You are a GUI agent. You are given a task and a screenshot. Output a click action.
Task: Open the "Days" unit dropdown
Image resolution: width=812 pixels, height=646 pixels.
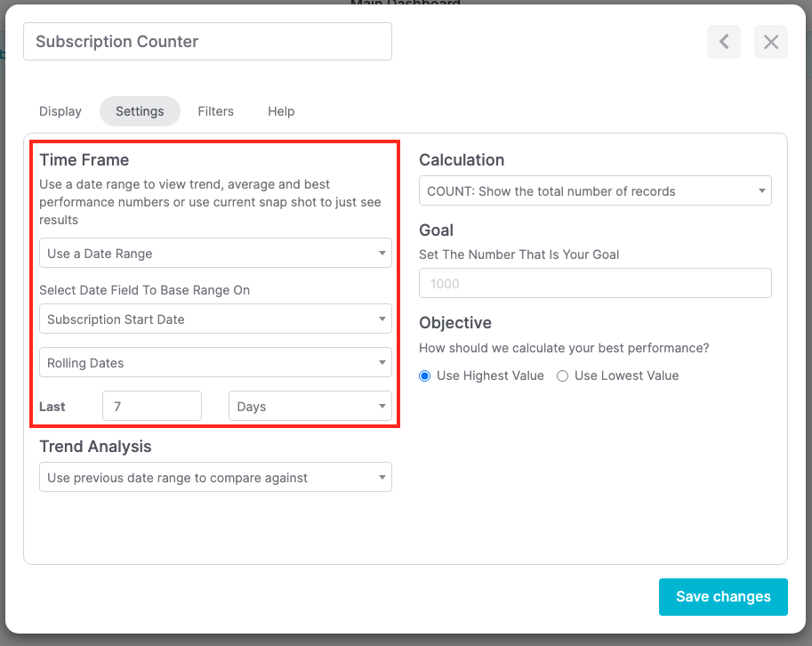[x=310, y=406]
